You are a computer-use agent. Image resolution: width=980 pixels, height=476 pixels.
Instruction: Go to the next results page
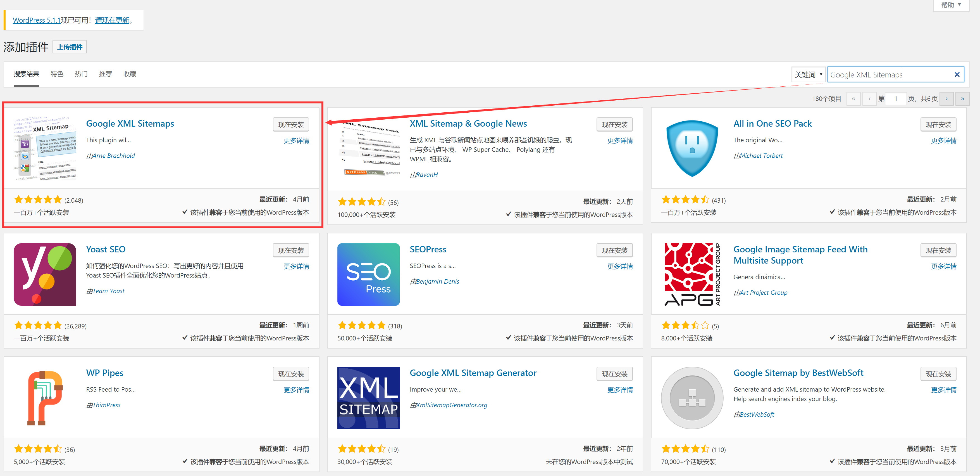946,99
